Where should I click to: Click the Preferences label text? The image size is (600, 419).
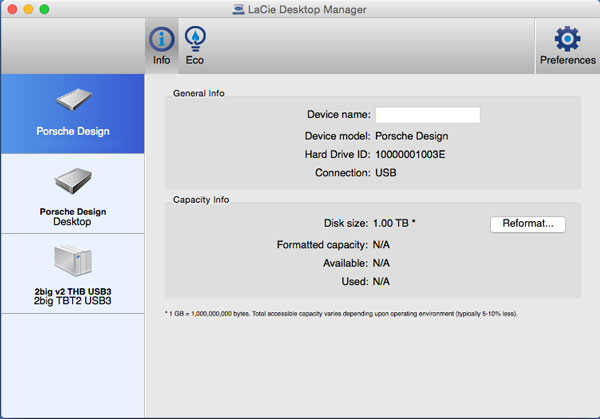point(567,60)
